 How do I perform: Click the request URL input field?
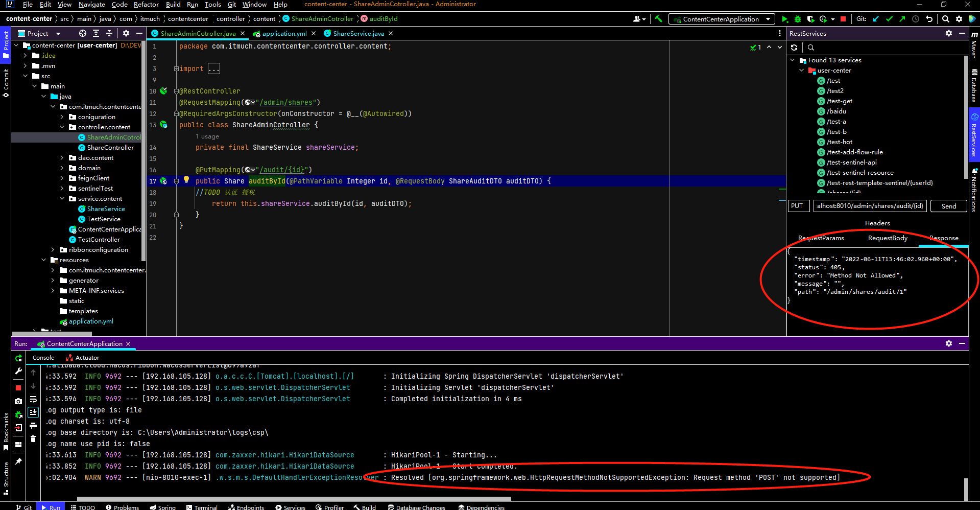point(870,206)
